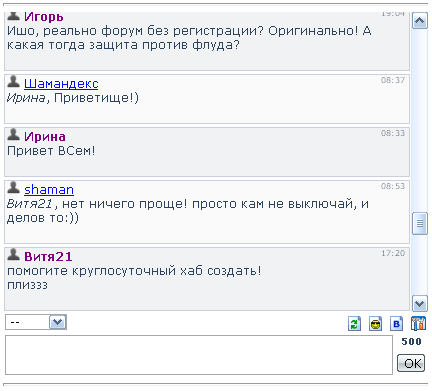Image resolution: width=432 pixels, height=391 pixels.
Task: Toggle bold text formatting icon
Action: click(x=397, y=323)
